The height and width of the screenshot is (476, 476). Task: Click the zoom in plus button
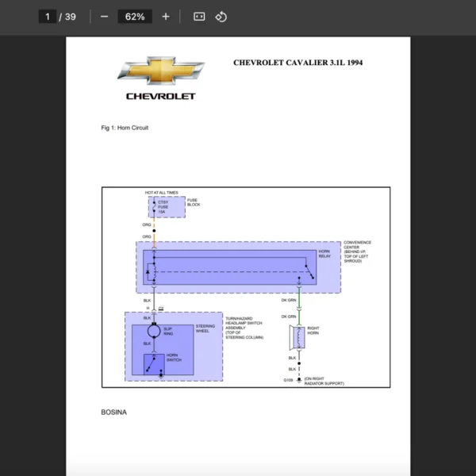point(165,17)
